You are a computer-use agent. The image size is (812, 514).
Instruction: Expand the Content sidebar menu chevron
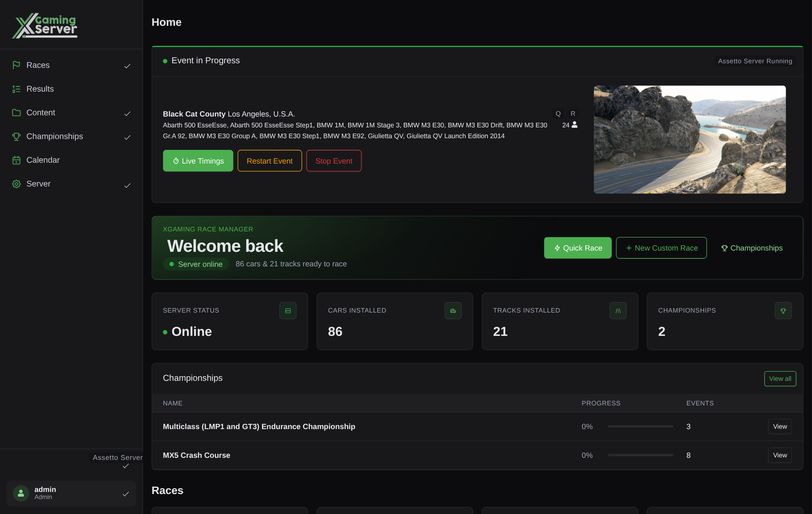point(127,113)
